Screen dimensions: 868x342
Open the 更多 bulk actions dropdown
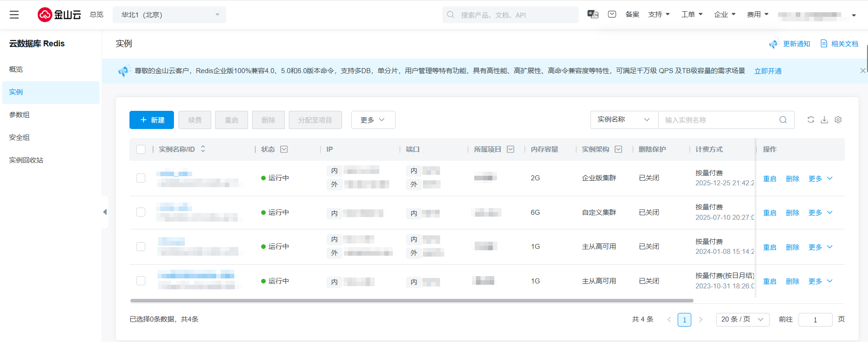tap(373, 120)
